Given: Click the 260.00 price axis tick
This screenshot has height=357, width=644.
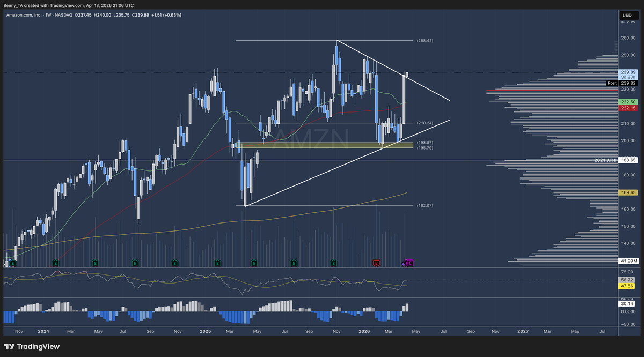Looking at the screenshot, I should click(x=627, y=38).
